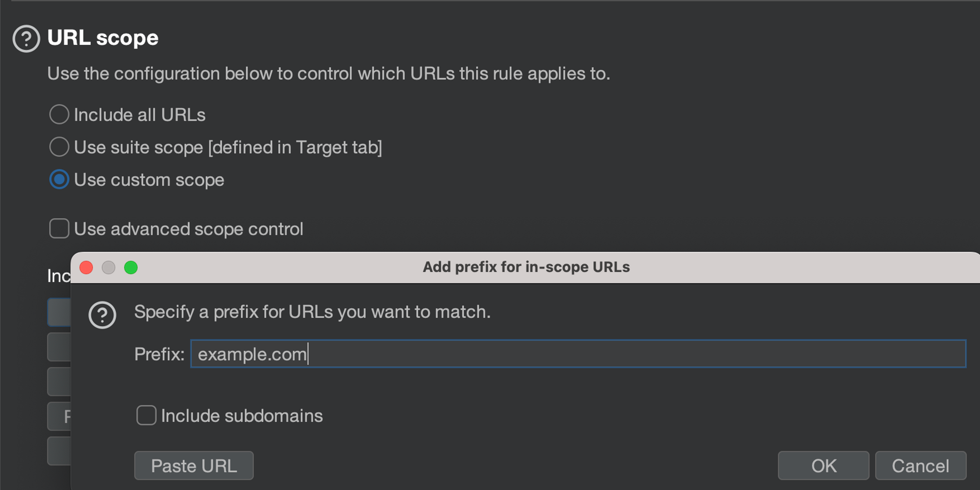This screenshot has height=490, width=980.
Task: Enable Use advanced scope control checkbox
Action: 59,228
